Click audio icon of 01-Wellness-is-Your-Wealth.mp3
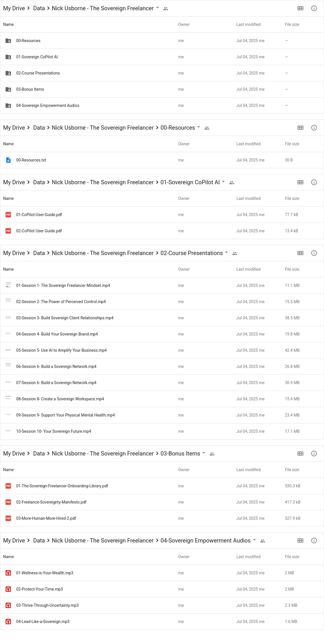 [8, 573]
